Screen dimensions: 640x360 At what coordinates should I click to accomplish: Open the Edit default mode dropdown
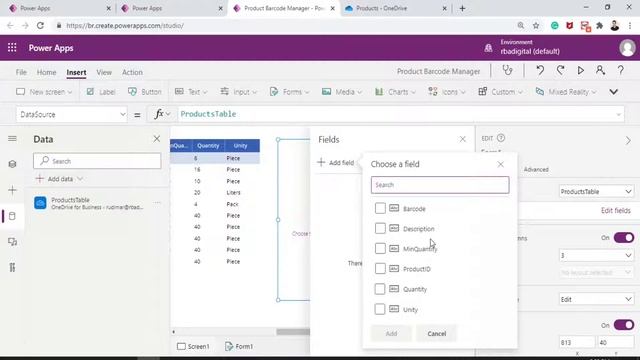[596, 299]
